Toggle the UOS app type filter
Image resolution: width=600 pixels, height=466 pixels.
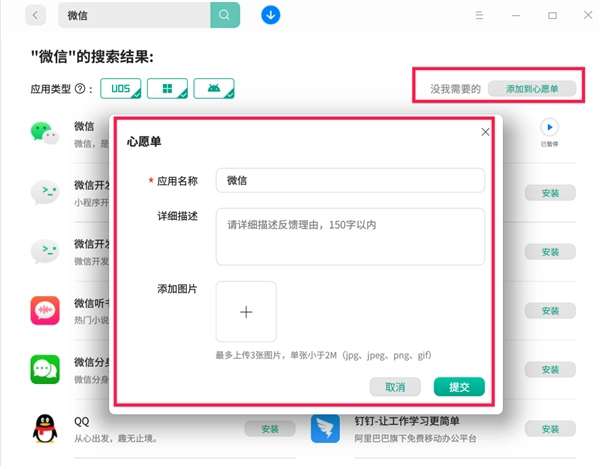121,88
